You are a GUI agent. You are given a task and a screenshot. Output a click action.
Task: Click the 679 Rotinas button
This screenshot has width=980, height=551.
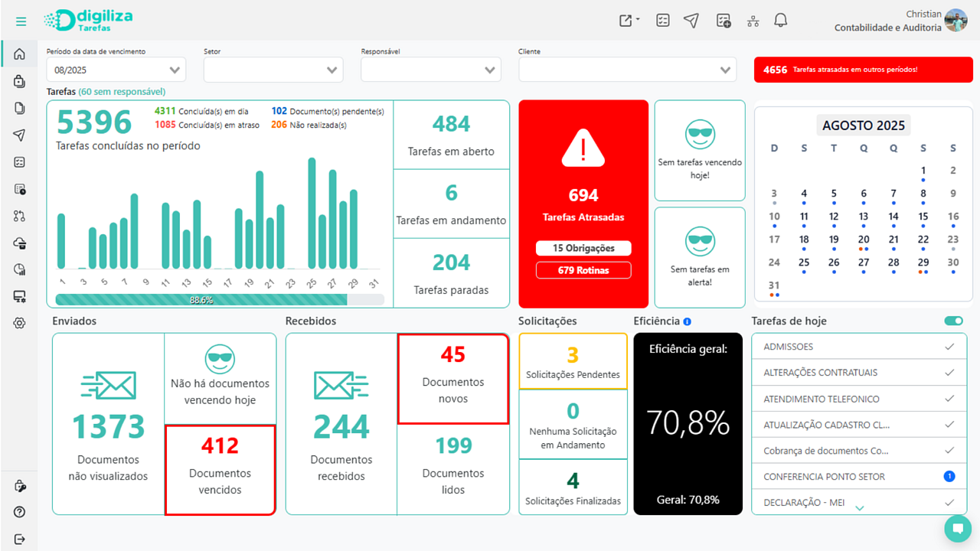tap(583, 269)
